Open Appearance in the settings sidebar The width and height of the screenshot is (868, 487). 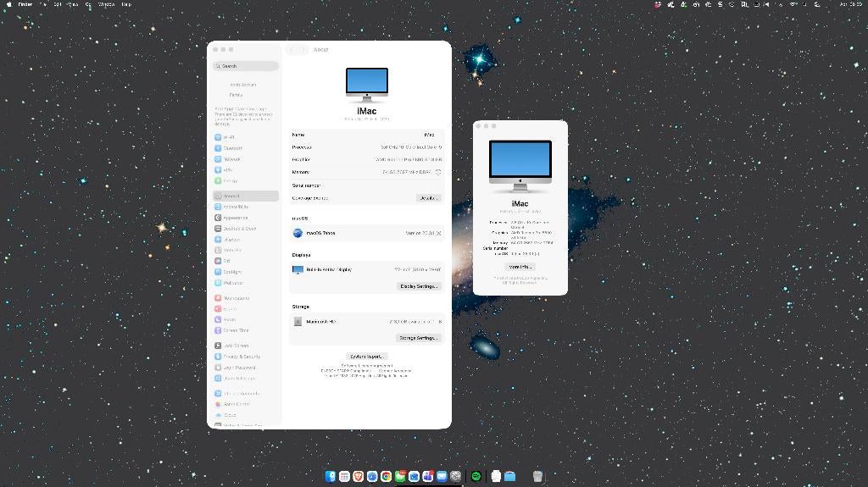245,218
